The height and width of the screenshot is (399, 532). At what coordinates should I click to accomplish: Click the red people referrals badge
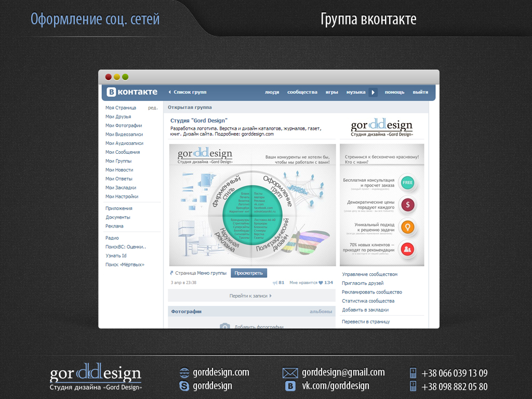coord(407,249)
